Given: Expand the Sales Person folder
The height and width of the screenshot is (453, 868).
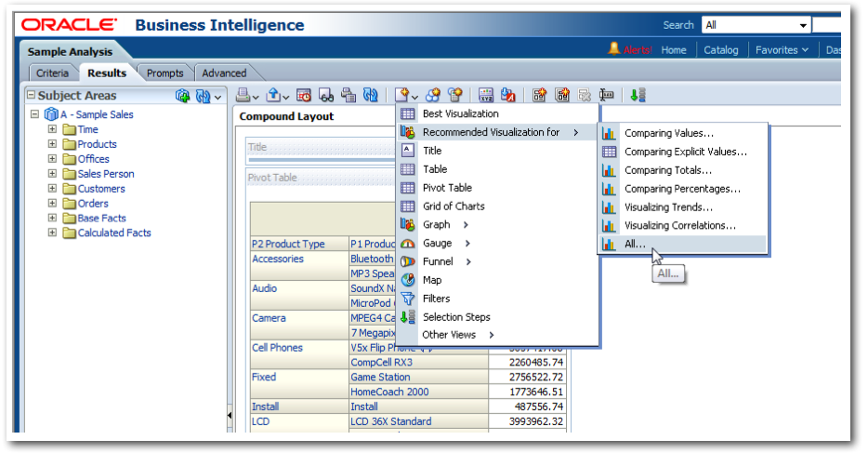Looking at the screenshot, I should (x=52, y=174).
